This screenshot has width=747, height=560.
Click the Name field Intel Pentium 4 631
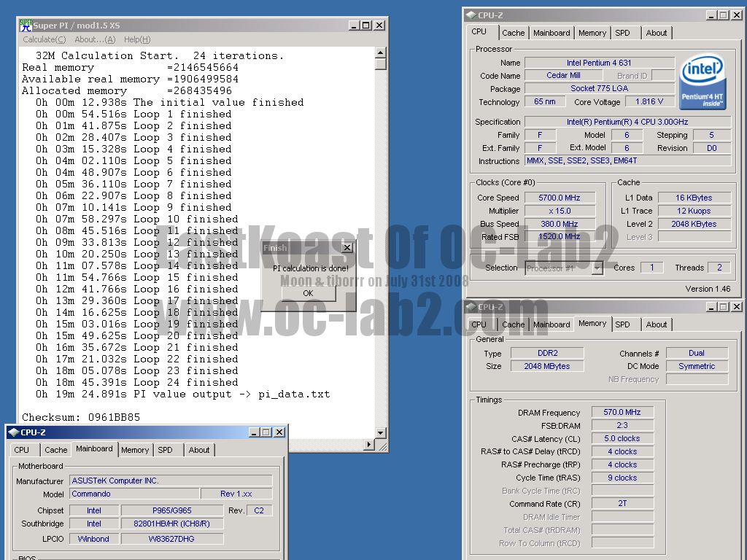(600, 63)
